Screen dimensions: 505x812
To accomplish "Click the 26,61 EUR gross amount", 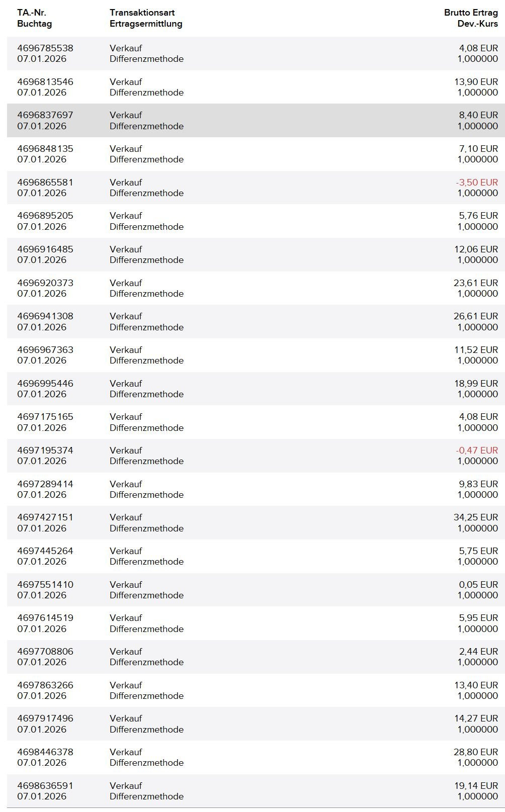I will pyautogui.click(x=475, y=316).
